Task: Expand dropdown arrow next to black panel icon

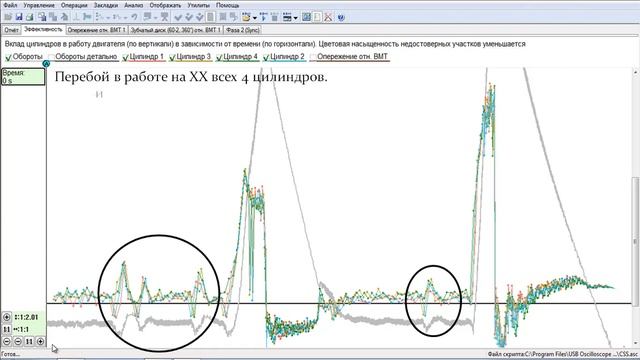Action: pos(296,18)
